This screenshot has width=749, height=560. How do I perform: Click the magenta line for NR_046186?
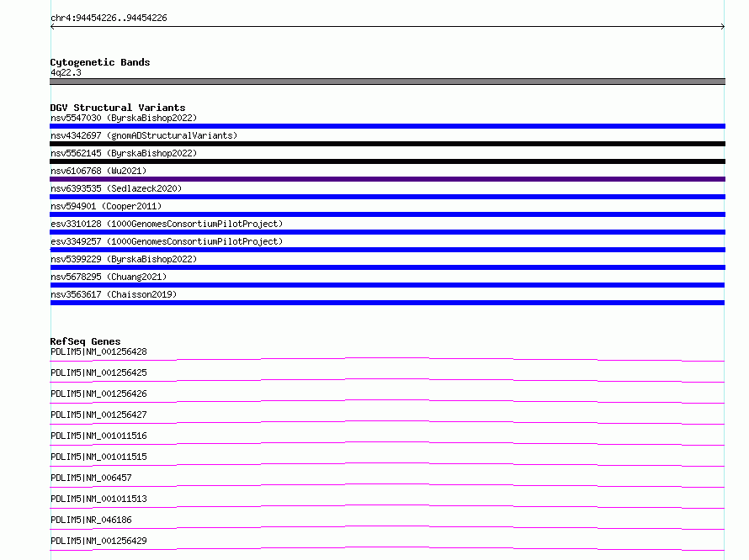tap(387, 527)
